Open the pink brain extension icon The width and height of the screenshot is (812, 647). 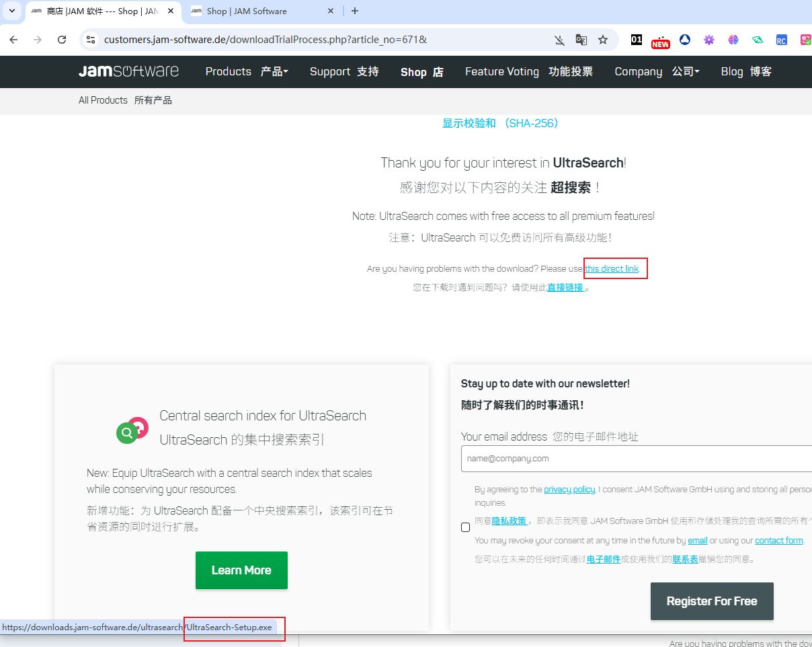tap(733, 40)
